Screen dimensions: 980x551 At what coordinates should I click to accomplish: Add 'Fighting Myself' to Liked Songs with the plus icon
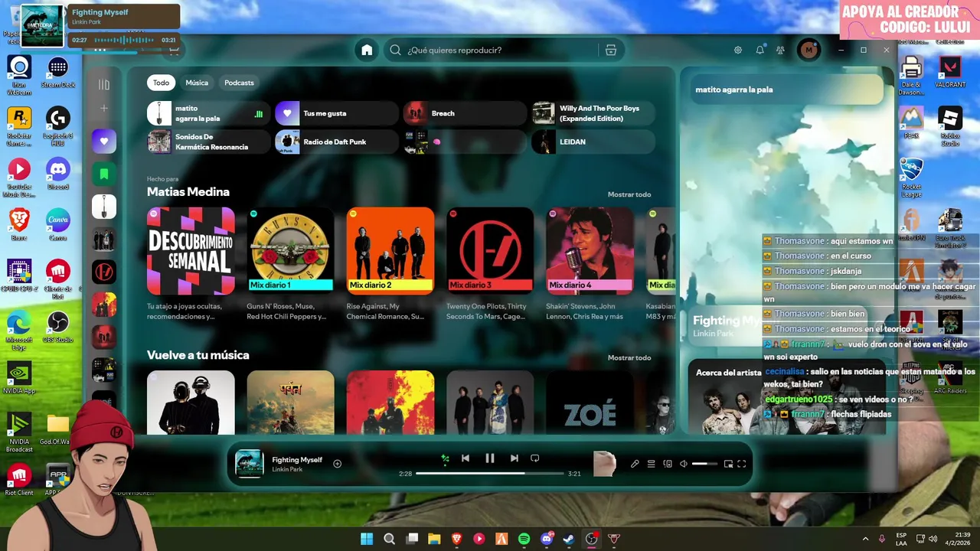pyautogui.click(x=337, y=464)
